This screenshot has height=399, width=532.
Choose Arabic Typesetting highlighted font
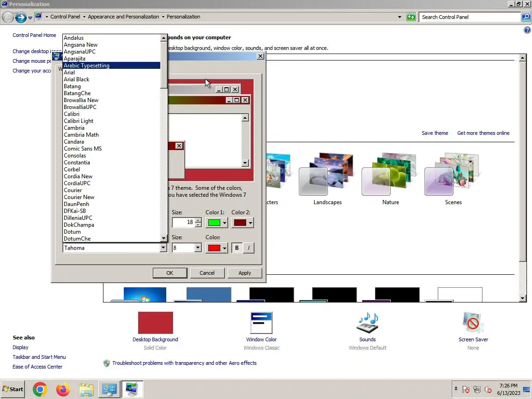pos(112,66)
